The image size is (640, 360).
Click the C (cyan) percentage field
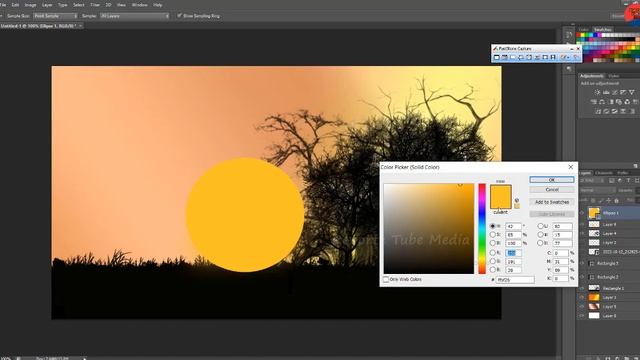[560, 253]
